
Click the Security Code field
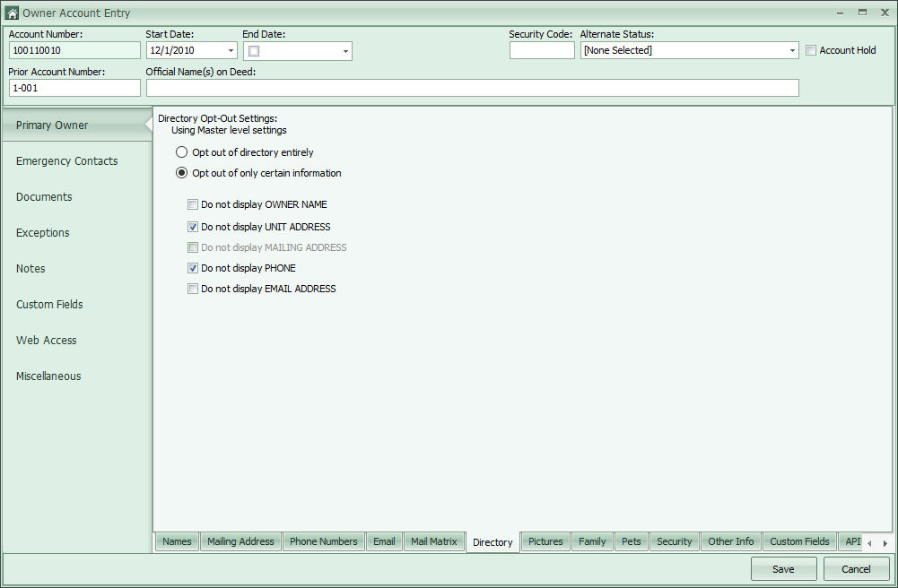pos(542,50)
